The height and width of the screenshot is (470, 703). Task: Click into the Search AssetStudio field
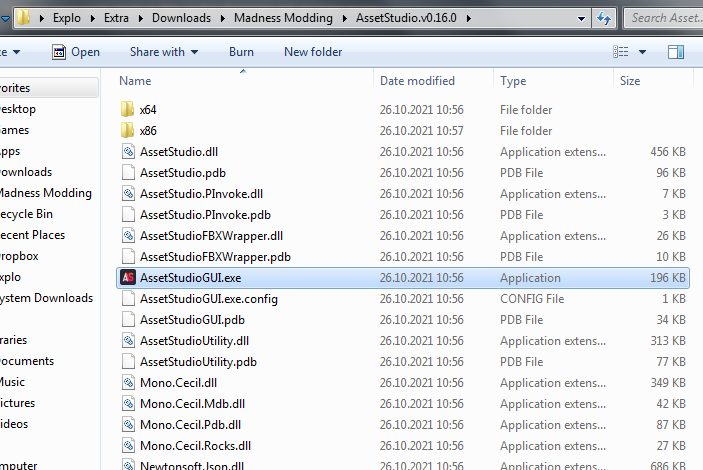coord(663,18)
